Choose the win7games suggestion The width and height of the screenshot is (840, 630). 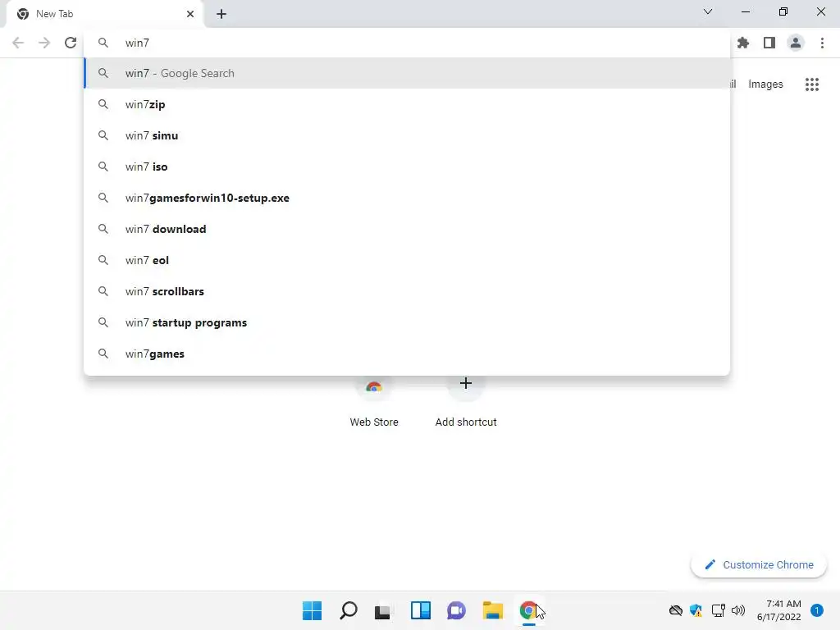pos(407,354)
